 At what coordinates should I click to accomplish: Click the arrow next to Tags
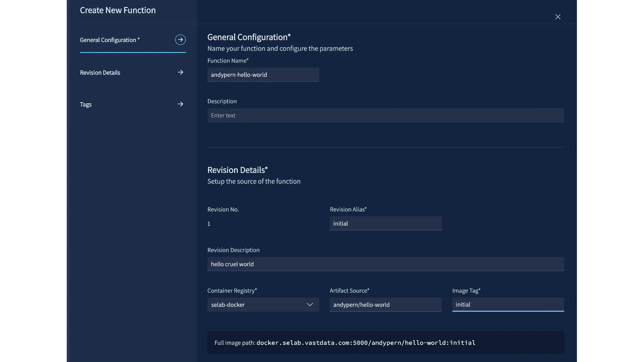point(180,104)
